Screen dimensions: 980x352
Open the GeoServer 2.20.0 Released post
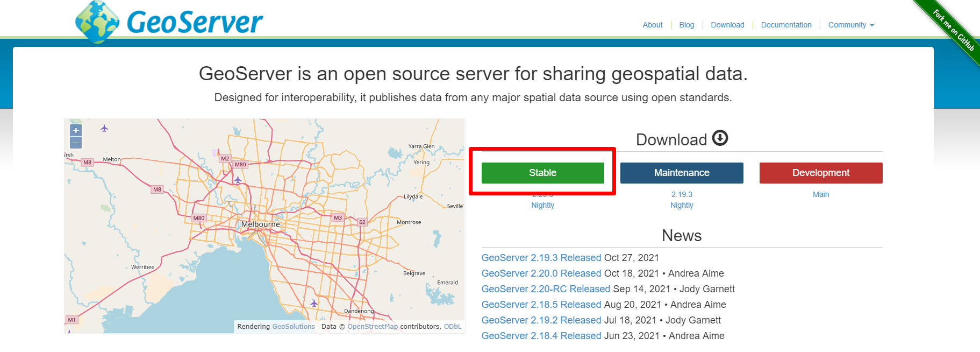[x=541, y=273]
